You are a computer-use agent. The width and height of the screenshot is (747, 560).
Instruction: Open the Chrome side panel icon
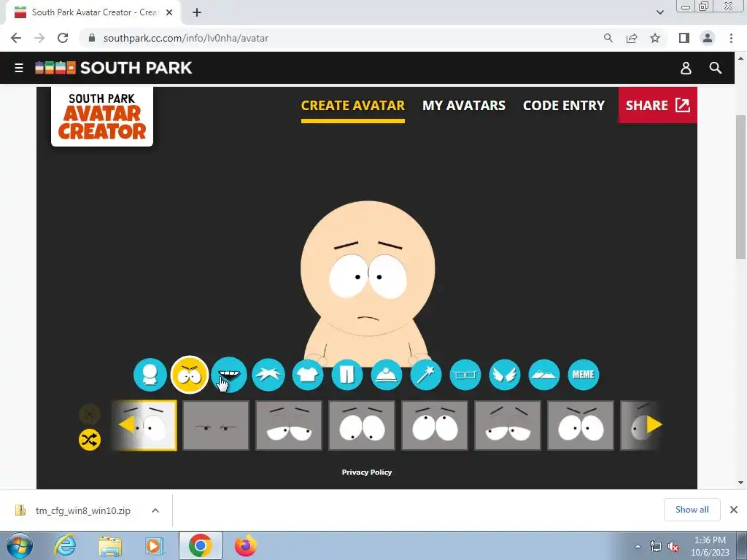coord(684,38)
